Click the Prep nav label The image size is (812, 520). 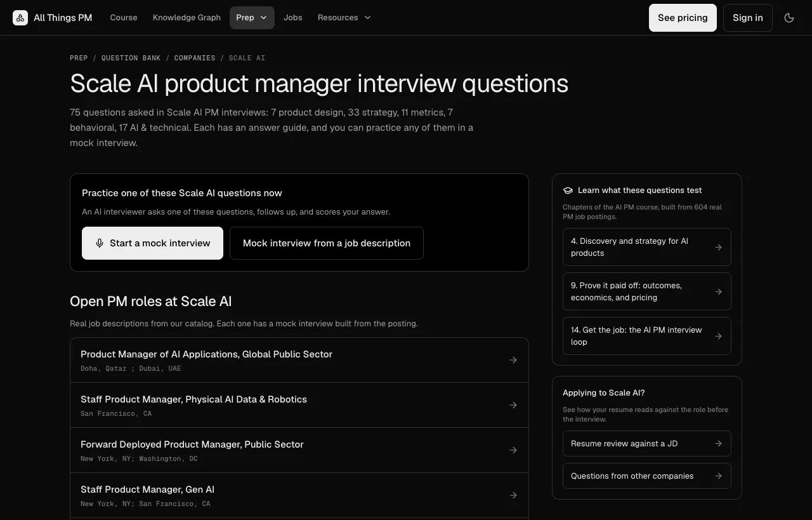(x=245, y=18)
